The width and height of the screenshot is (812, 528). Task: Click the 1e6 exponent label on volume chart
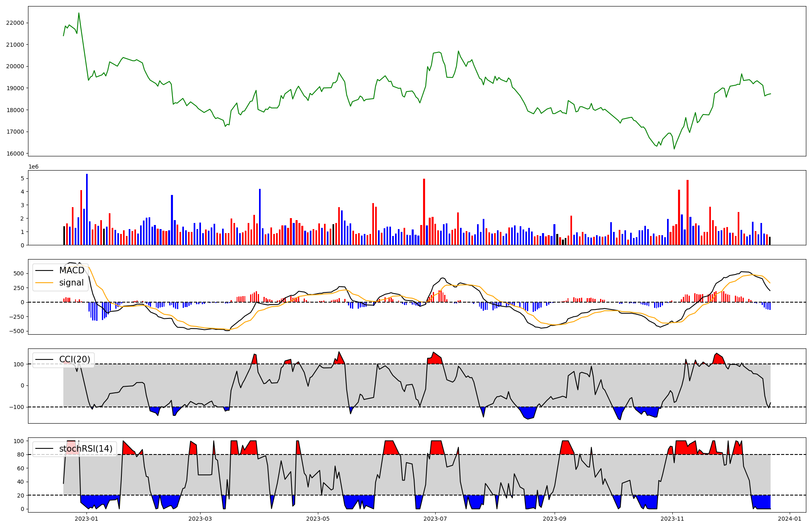coord(33,167)
